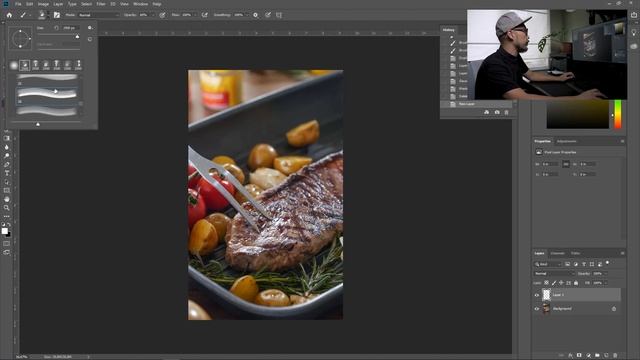Viewport: 640px width, 360px height.
Task: Hide Layer 1 with eye icon
Action: click(537, 295)
